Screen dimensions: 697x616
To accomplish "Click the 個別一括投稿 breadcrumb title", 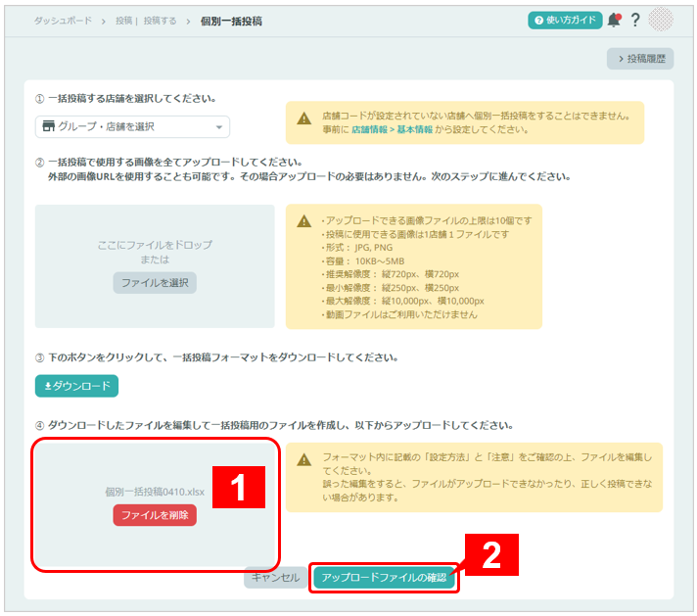I will 231,21.
